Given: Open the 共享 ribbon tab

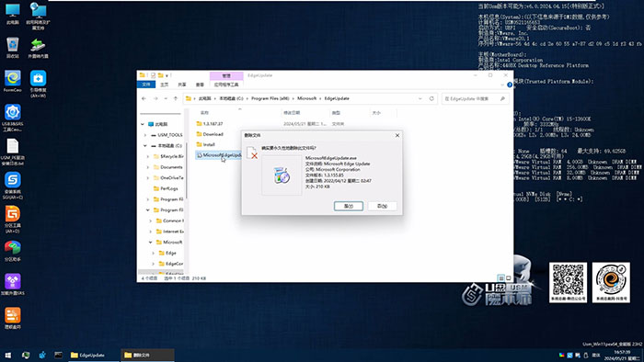Looking at the screenshot, I should coord(182,85).
